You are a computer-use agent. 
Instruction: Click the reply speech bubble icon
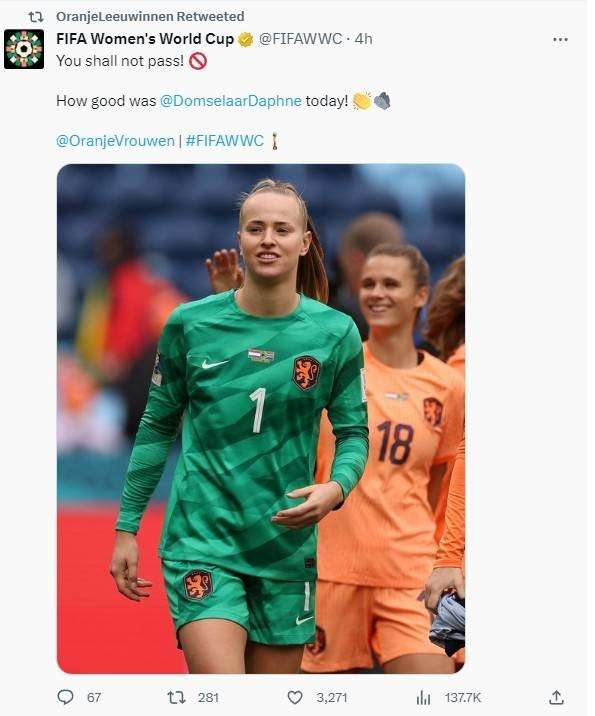tap(65, 697)
